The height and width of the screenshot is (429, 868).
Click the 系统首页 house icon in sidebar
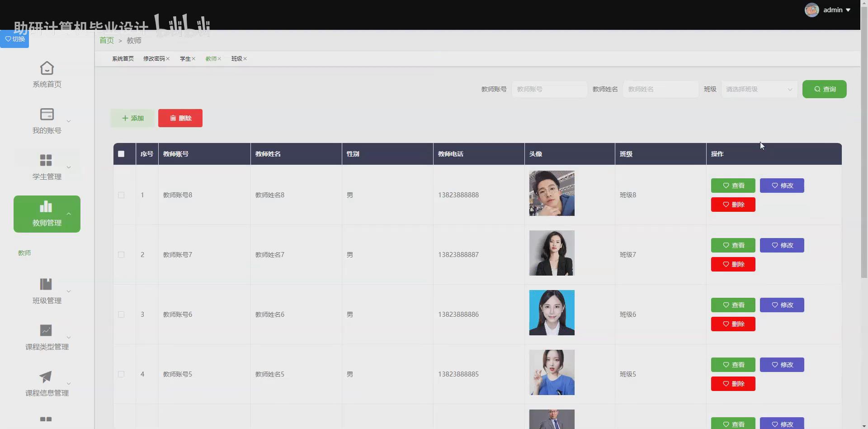tap(47, 68)
